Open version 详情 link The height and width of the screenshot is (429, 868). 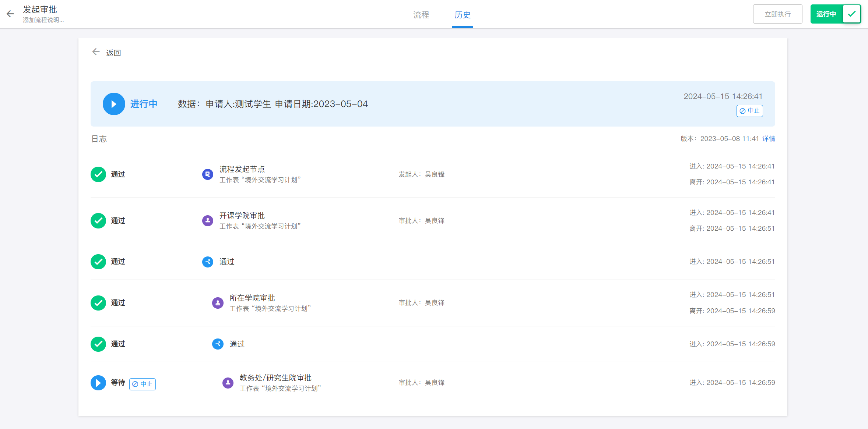pyautogui.click(x=769, y=139)
